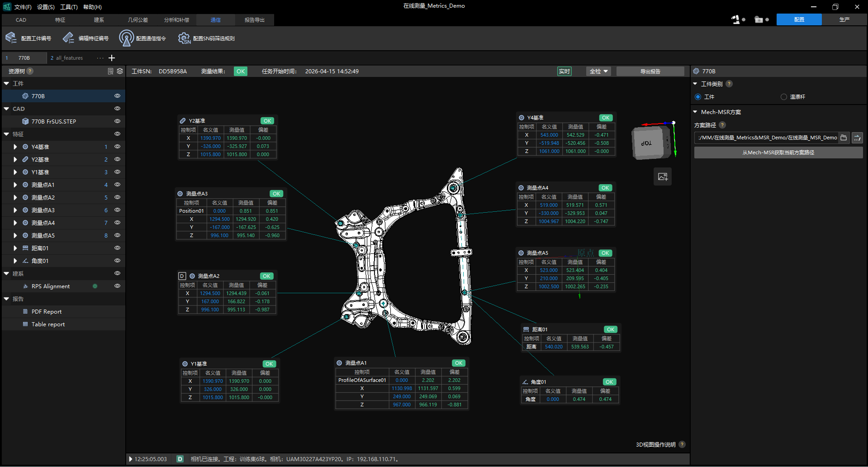The height and width of the screenshot is (467, 868).
Task: Open 编辑特征编号 from the toolbar
Action: 69,38
